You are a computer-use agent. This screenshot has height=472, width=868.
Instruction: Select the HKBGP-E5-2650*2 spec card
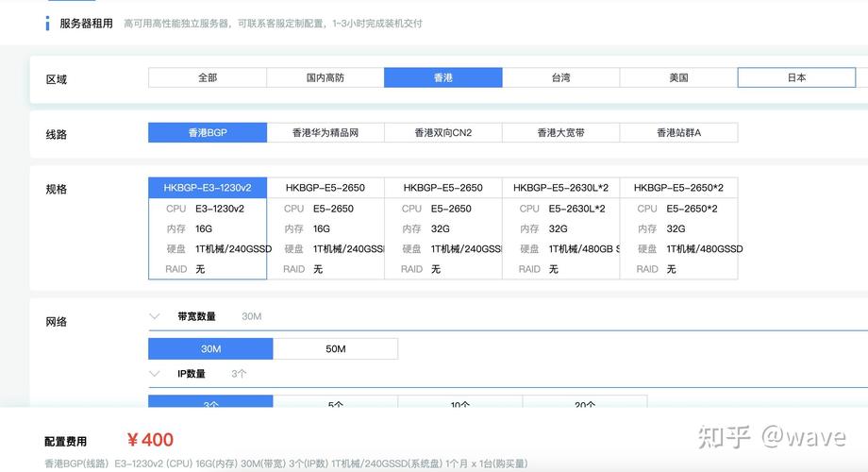[678, 228]
